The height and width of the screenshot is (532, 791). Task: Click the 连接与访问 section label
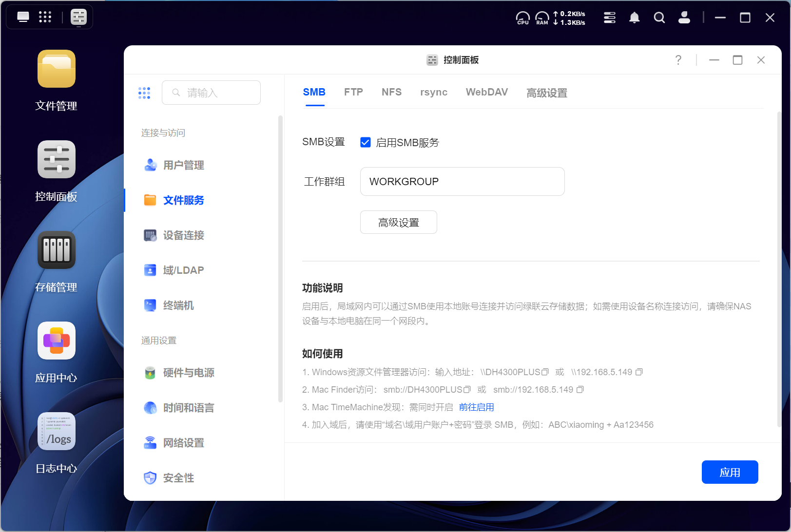[163, 133]
